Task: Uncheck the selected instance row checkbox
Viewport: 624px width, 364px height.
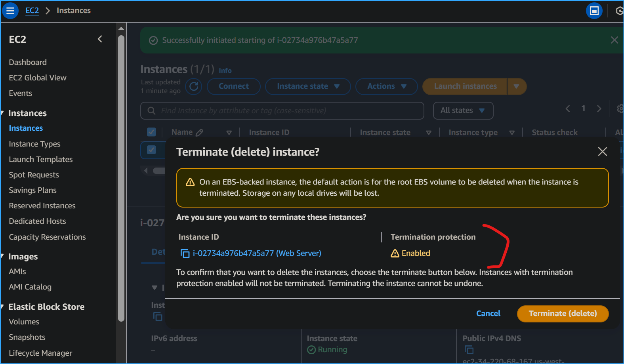Action: 151,150
